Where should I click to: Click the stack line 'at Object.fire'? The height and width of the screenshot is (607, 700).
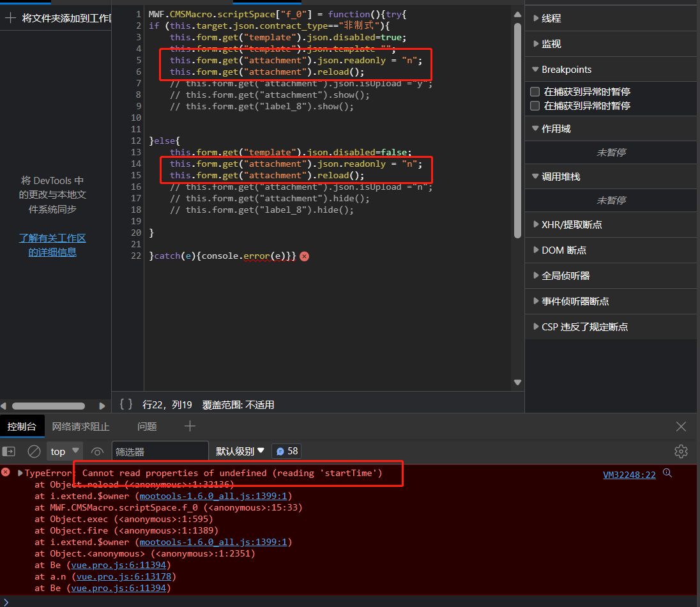pos(126,530)
